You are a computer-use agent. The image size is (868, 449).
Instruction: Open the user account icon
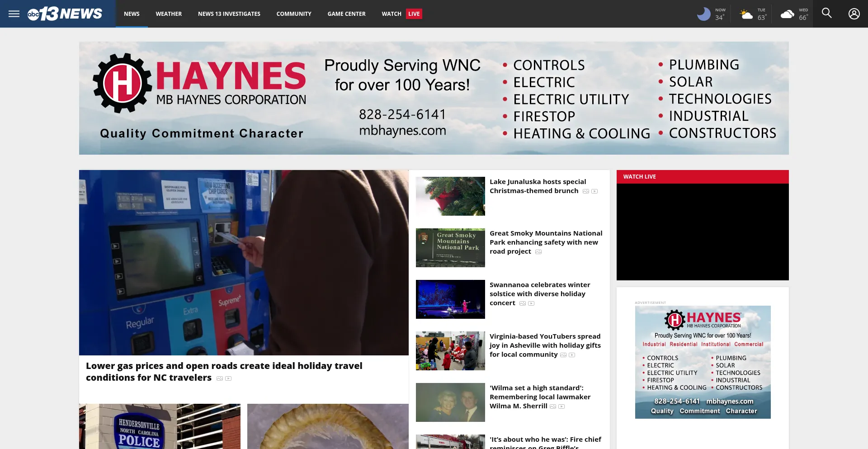click(854, 14)
